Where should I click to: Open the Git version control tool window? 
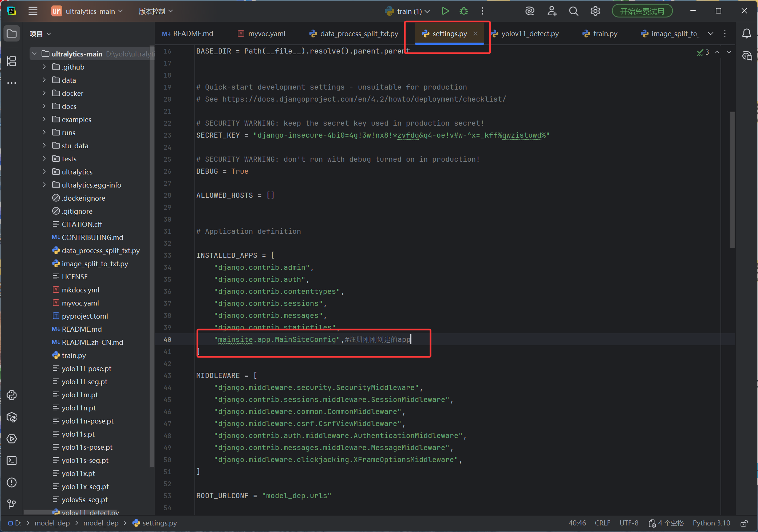[x=12, y=504]
